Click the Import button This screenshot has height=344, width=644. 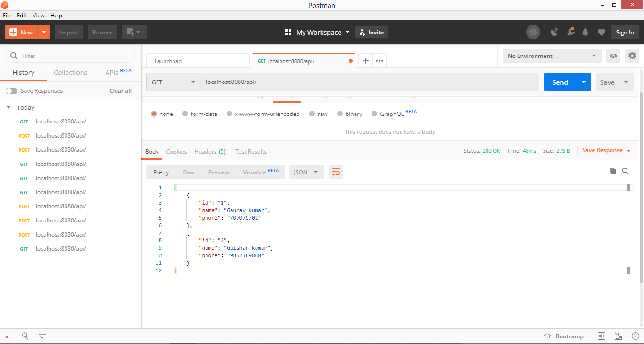[69, 32]
